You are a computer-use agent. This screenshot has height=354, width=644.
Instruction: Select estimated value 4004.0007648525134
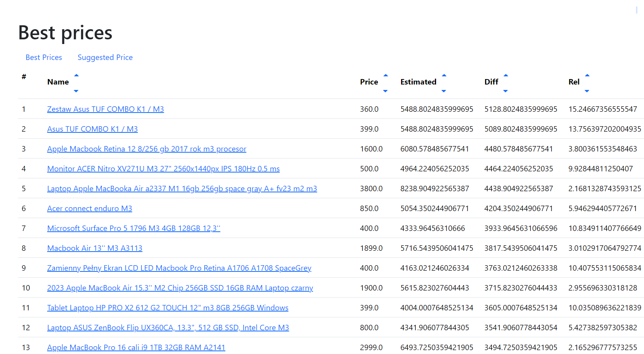[437, 308]
